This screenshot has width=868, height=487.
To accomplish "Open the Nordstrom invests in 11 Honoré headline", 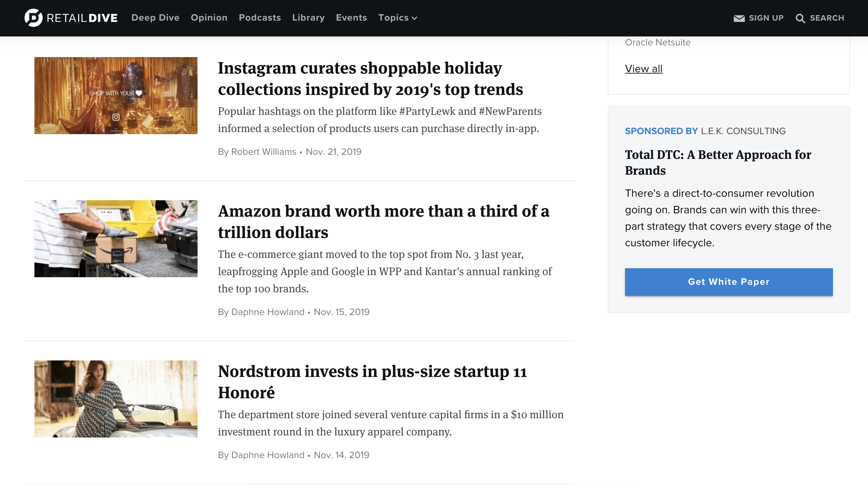I will 372,382.
